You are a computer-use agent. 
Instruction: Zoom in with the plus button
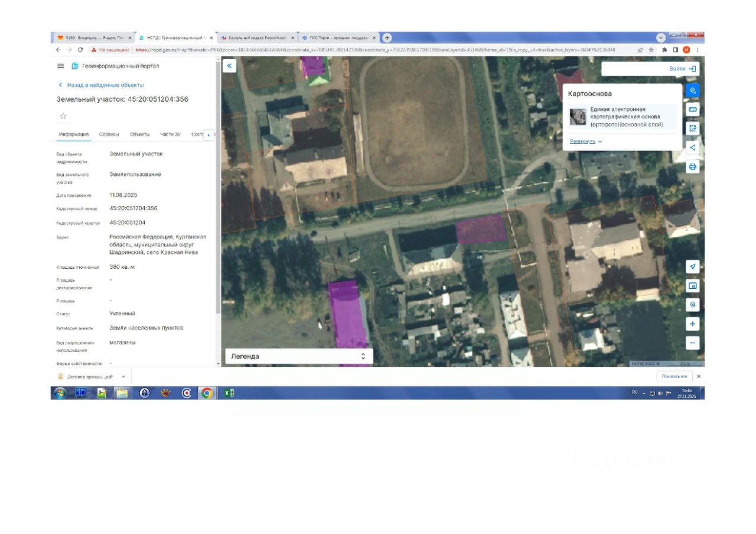click(x=693, y=324)
